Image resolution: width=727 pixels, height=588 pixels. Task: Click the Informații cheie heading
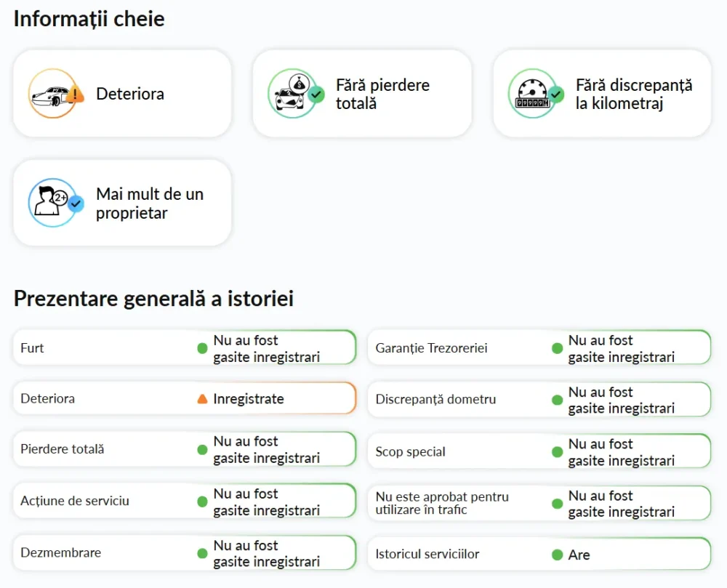click(89, 19)
